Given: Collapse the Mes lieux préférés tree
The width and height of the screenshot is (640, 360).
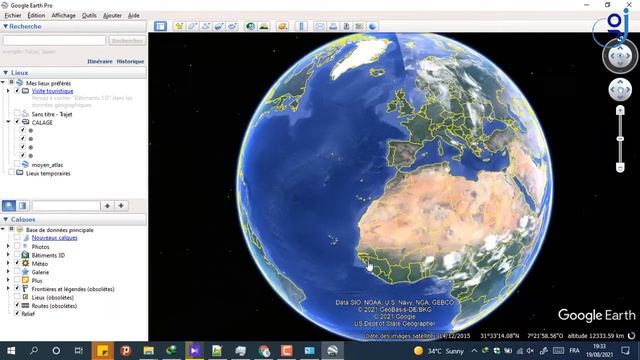Looking at the screenshot, I should click(x=3, y=82).
